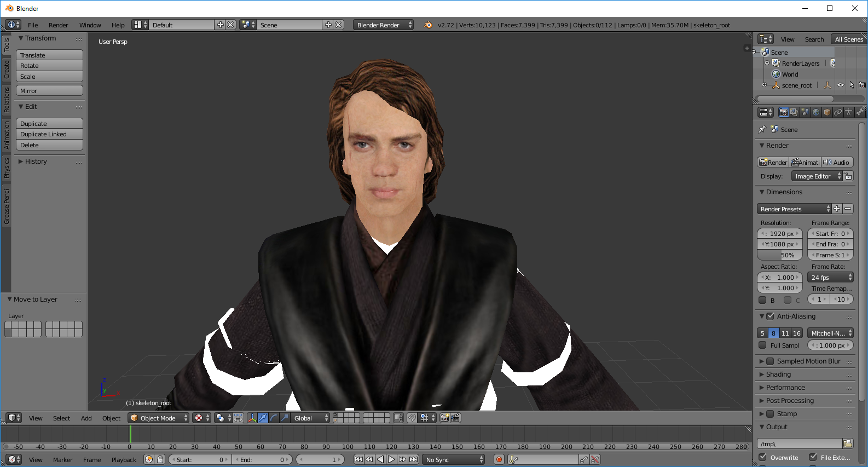The width and height of the screenshot is (868, 467).
Task: Click the pin icon beside Scene in properties
Action: (762, 130)
